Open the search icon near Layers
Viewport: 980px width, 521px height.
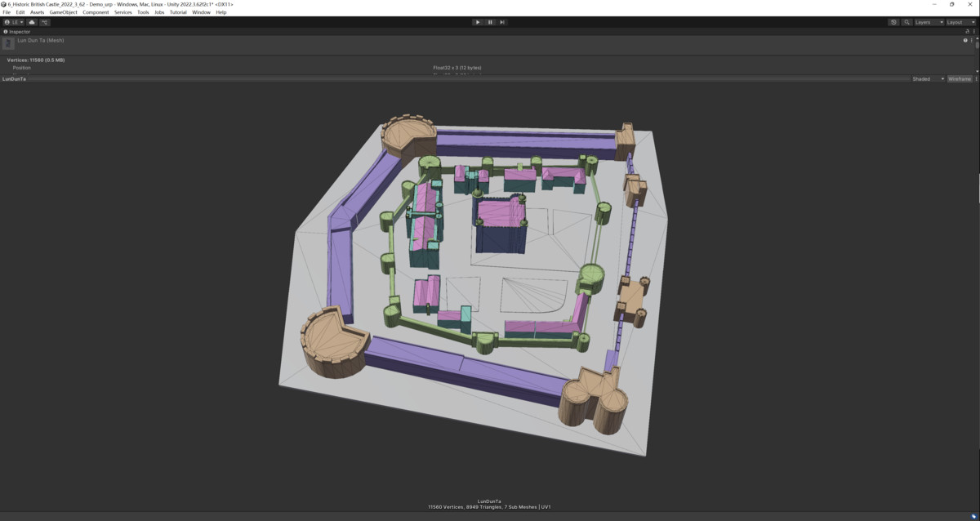pos(906,22)
